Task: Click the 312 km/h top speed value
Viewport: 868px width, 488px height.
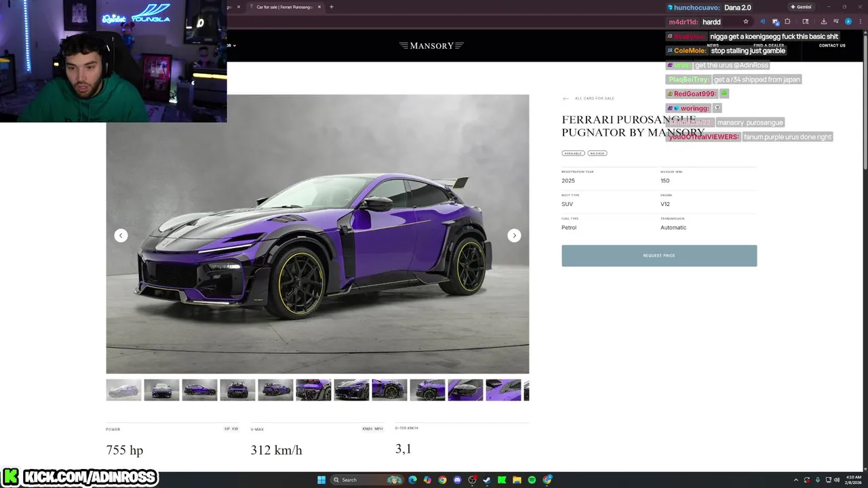Action: click(276, 450)
